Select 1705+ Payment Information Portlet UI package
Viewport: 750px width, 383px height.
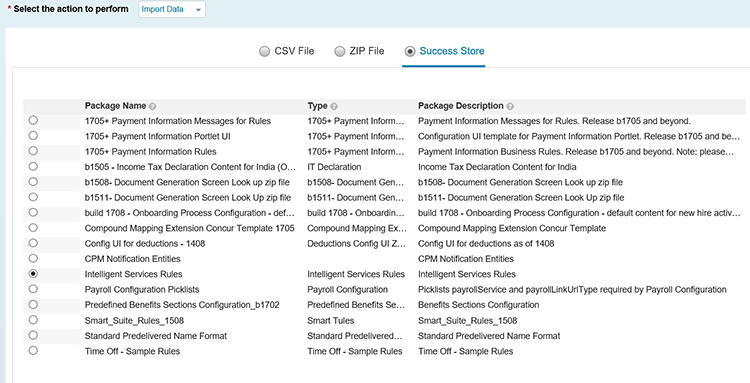tap(33, 136)
